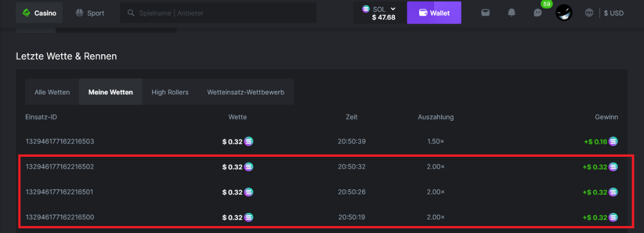Open the mail inbox icon
The width and height of the screenshot is (644, 233).
click(x=485, y=13)
